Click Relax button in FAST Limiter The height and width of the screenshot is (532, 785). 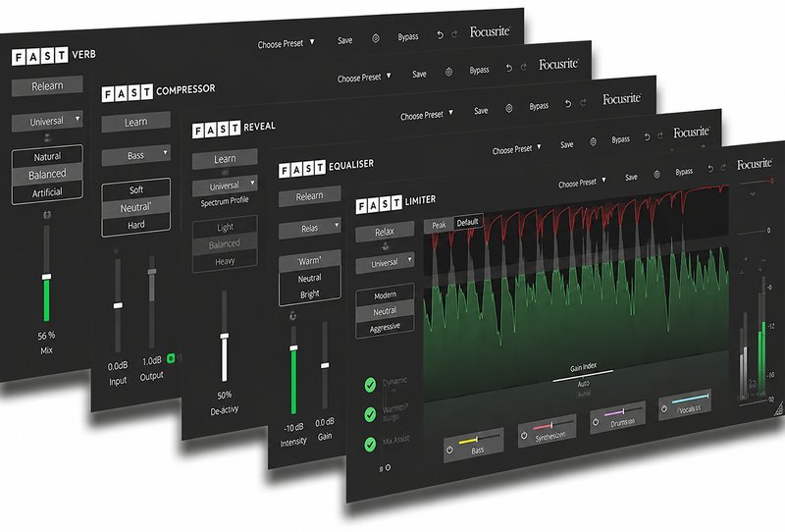(385, 232)
